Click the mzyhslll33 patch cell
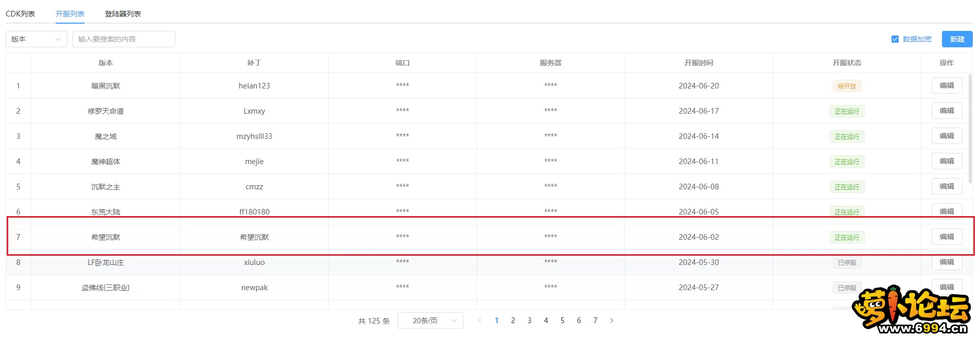This screenshot has height=337, width=980. [254, 136]
